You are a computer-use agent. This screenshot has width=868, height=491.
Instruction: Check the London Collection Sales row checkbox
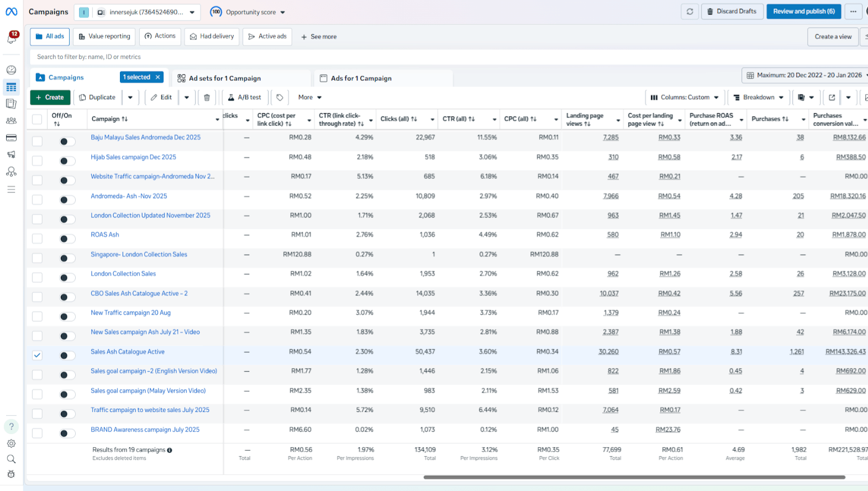click(37, 277)
